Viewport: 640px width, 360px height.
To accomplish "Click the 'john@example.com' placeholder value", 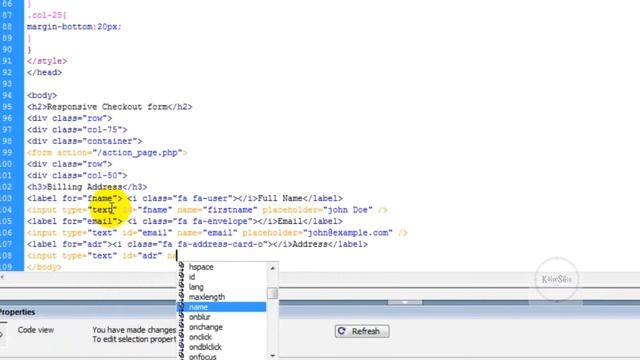I will pyautogui.click(x=348, y=233).
